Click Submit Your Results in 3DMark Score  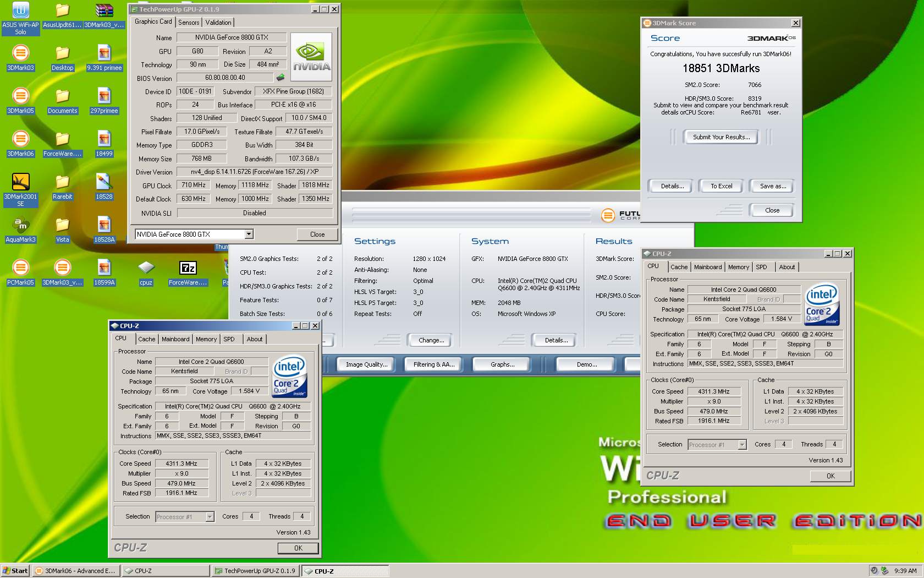(x=721, y=137)
